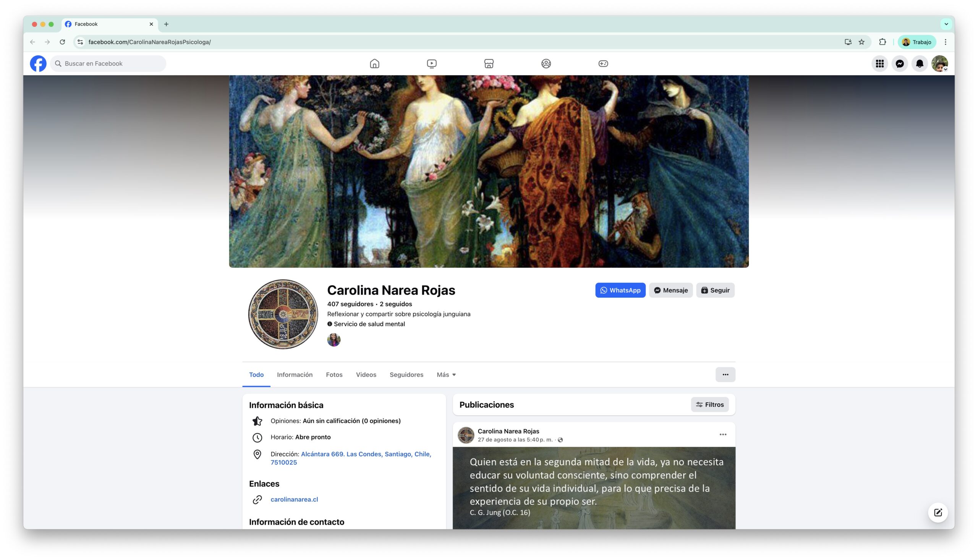Follow the page with Seguir button
978x560 pixels.
point(714,290)
